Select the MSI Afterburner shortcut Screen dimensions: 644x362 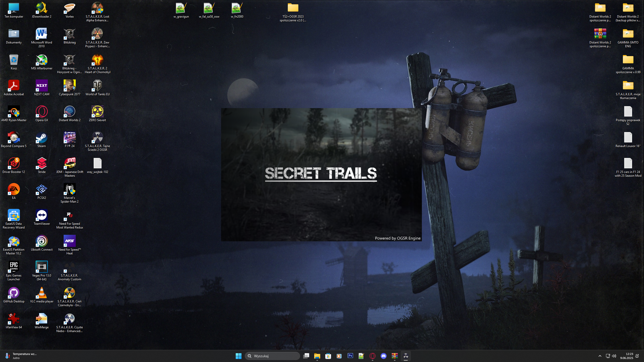pos(42,62)
